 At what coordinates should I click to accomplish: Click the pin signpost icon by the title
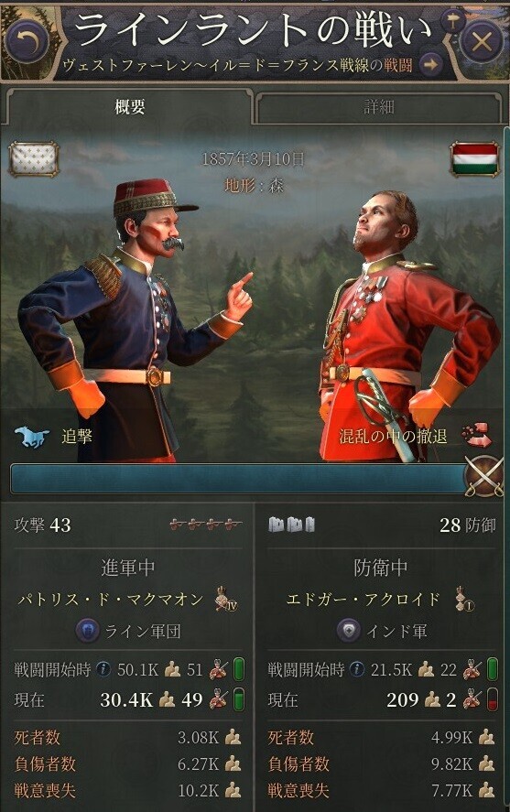(452, 21)
